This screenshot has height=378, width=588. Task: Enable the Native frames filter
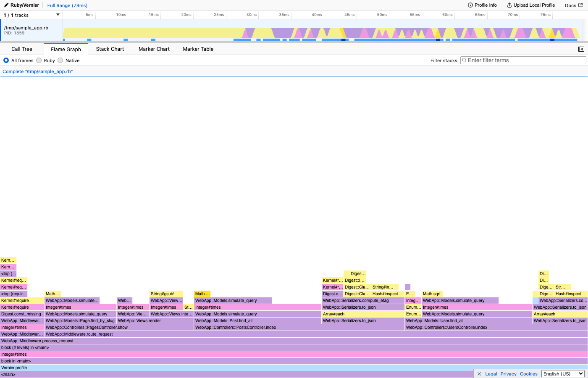pos(61,60)
